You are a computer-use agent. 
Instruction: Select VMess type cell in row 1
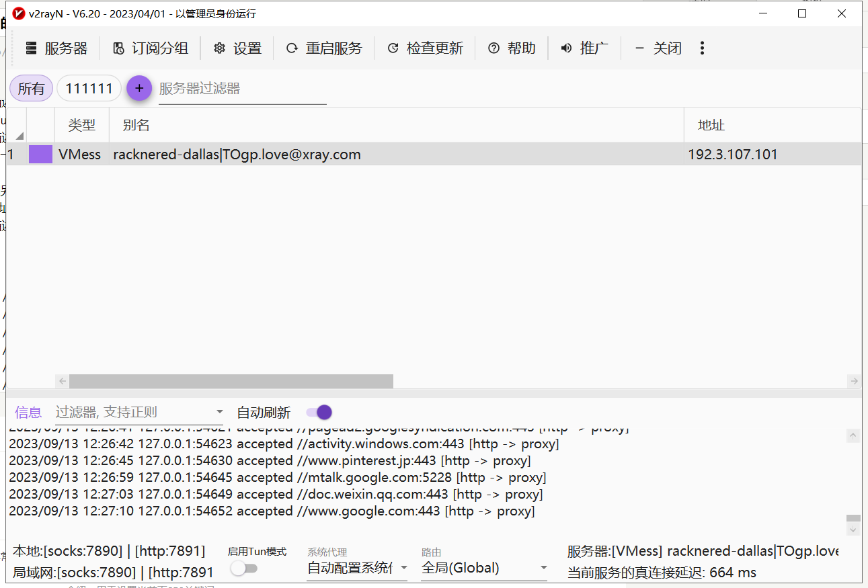79,155
